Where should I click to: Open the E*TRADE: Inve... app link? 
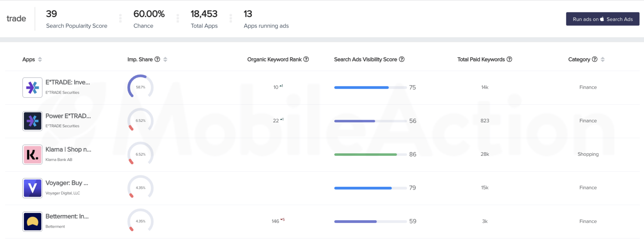tap(68, 82)
